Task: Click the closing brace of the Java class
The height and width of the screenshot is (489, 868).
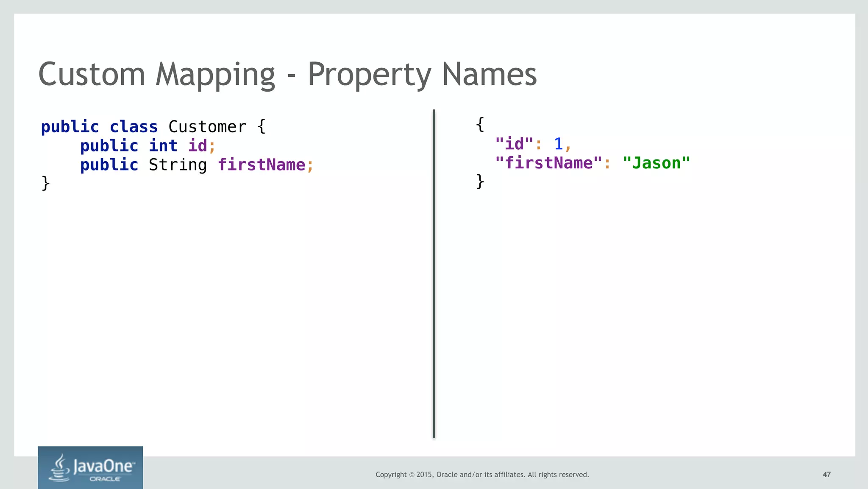Action: pyautogui.click(x=46, y=184)
